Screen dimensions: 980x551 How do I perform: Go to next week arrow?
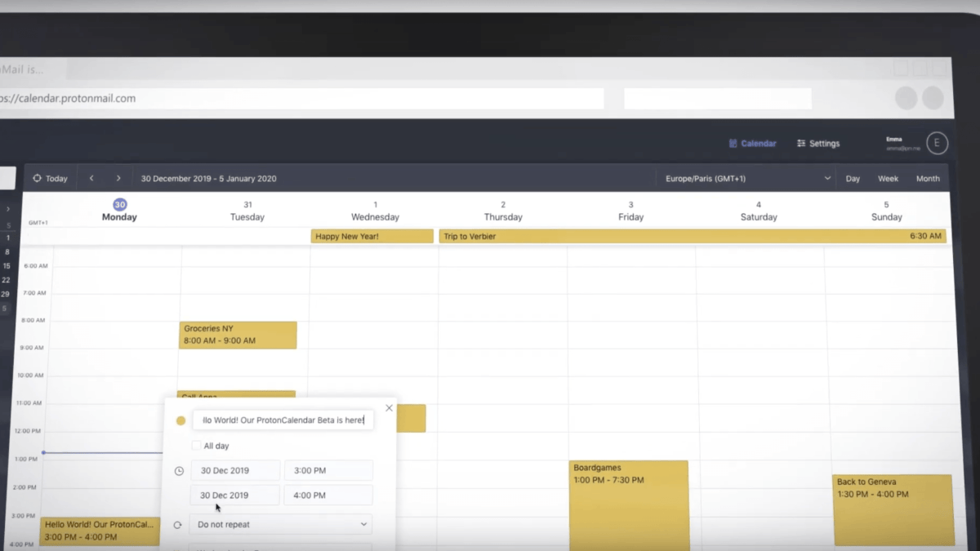coord(118,179)
